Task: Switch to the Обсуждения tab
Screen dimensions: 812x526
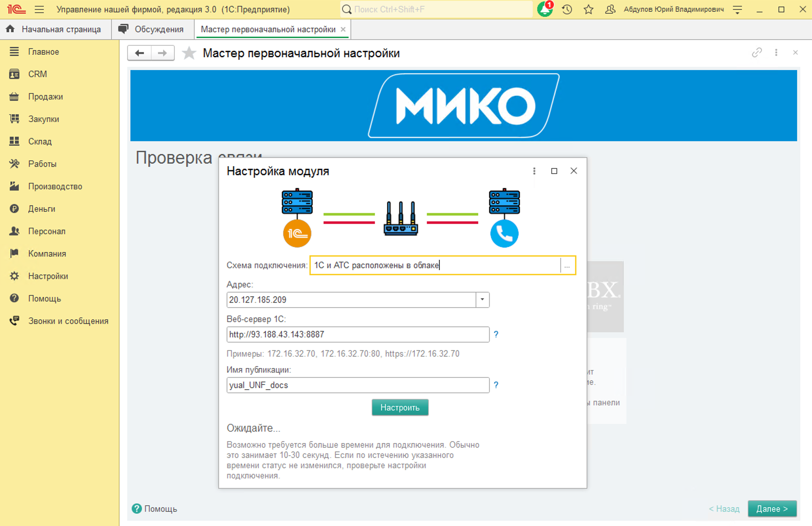Action: (158, 29)
